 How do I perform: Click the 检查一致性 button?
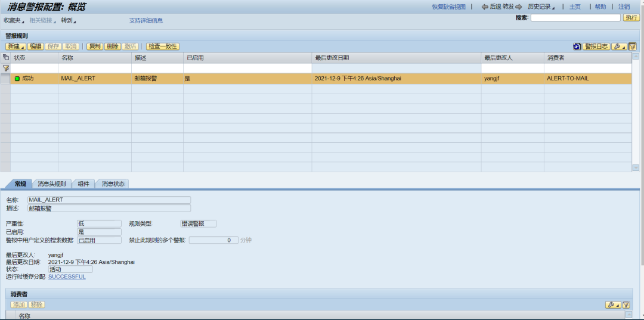tap(163, 46)
